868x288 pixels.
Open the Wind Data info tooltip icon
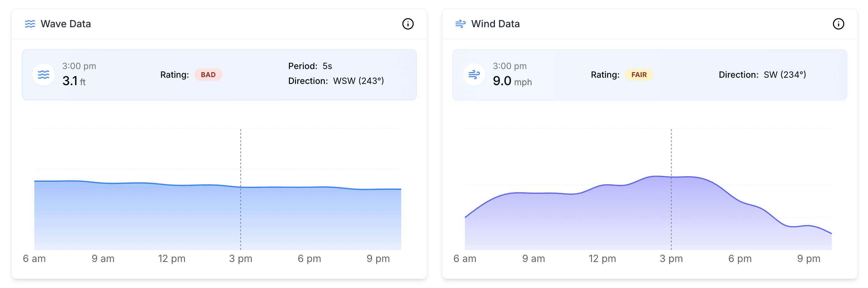click(x=839, y=24)
